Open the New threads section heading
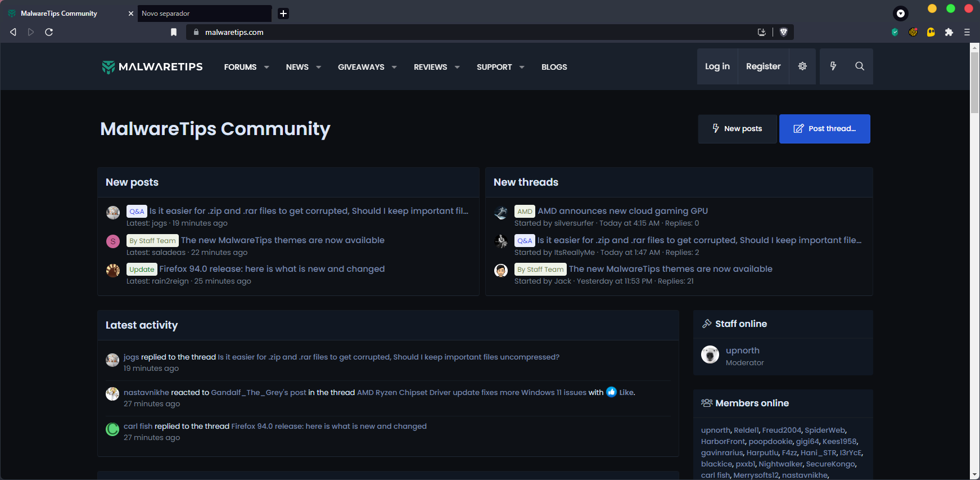Screen dimensions: 980x480 pos(526,182)
